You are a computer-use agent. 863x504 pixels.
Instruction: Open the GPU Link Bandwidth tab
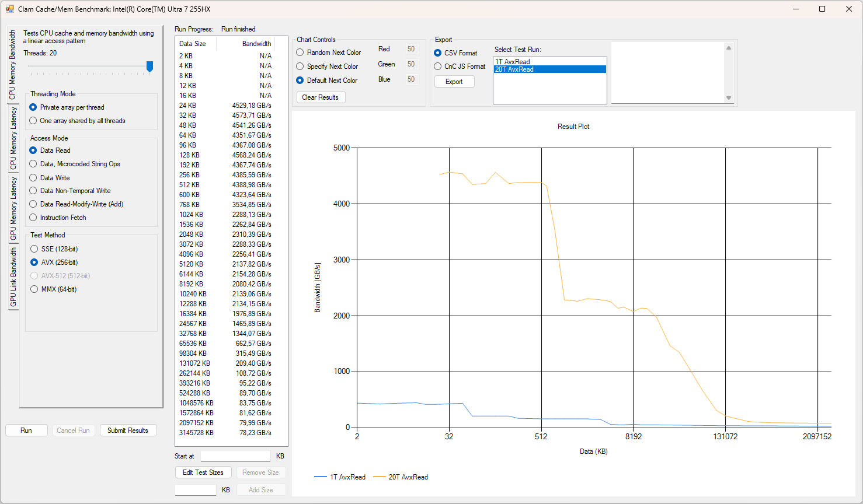13,278
